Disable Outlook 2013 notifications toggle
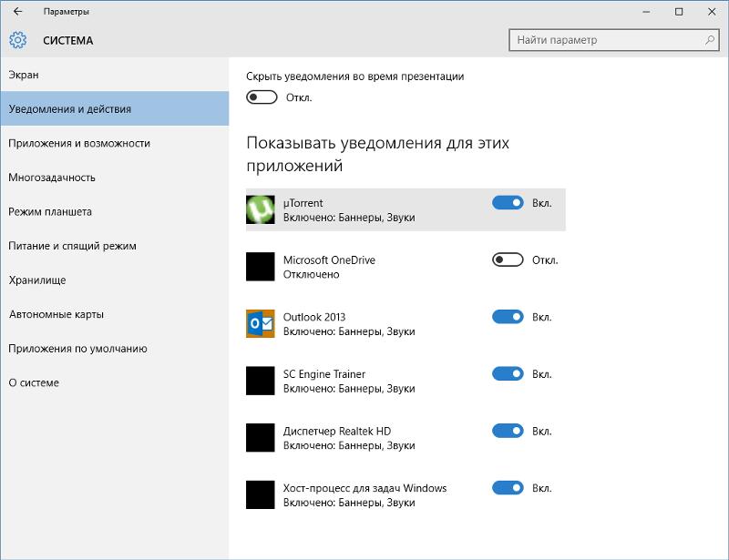This screenshot has height=560, width=729. coord(508,317)
